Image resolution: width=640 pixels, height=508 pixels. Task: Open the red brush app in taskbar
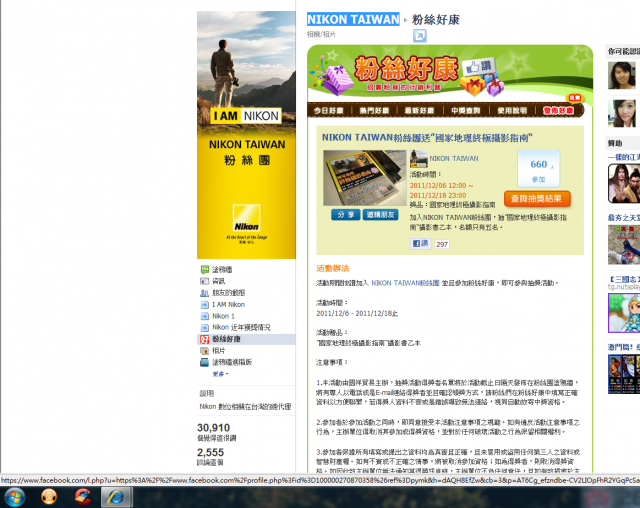point(83,497)
